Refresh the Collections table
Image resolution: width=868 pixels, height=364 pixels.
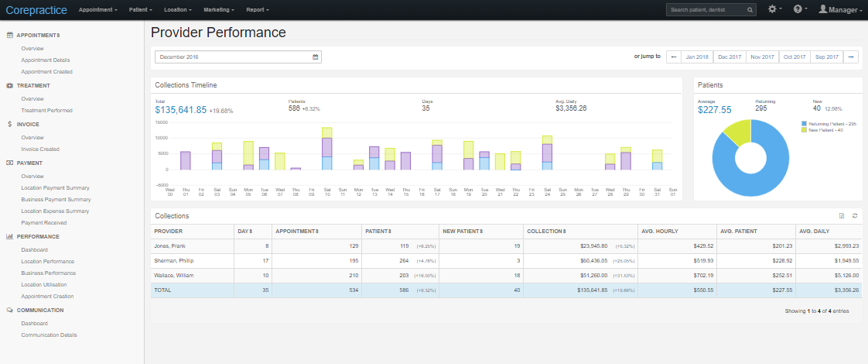[855, 216]
